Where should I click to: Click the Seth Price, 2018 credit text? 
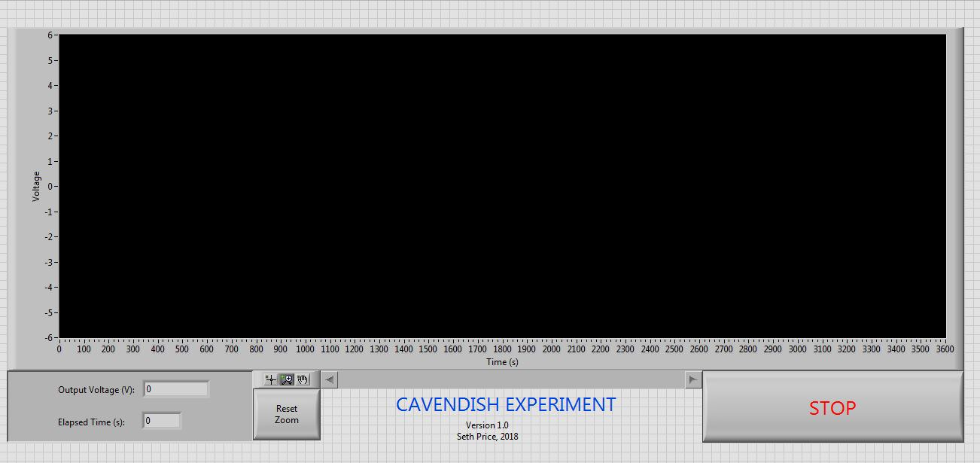point(487,437)
